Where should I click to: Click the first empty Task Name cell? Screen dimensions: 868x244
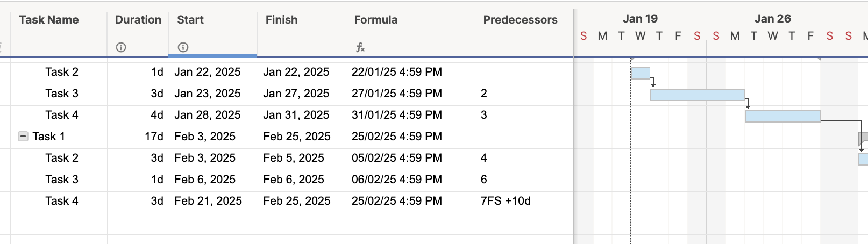59,224
